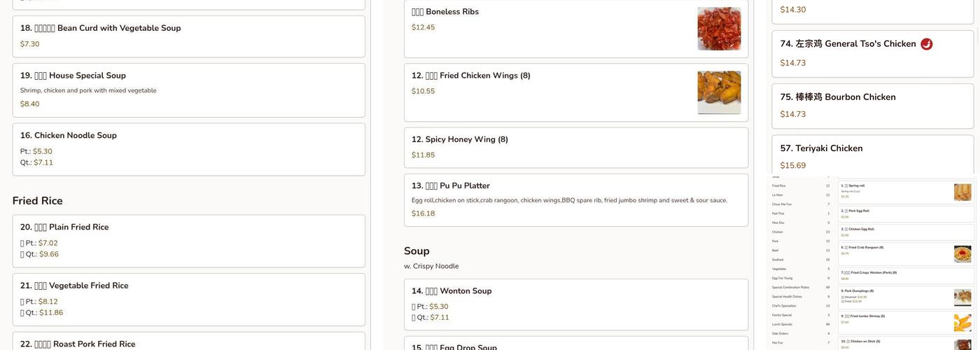Click the Boneless Ribs item title
Screen dimensions: 980x350
[452, 12]
